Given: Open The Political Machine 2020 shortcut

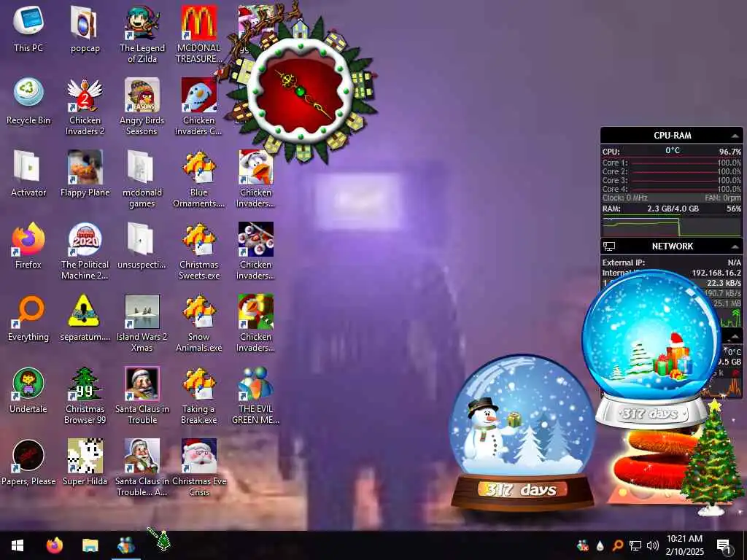Looking at the screenshot, I should (x=85, y=250).
